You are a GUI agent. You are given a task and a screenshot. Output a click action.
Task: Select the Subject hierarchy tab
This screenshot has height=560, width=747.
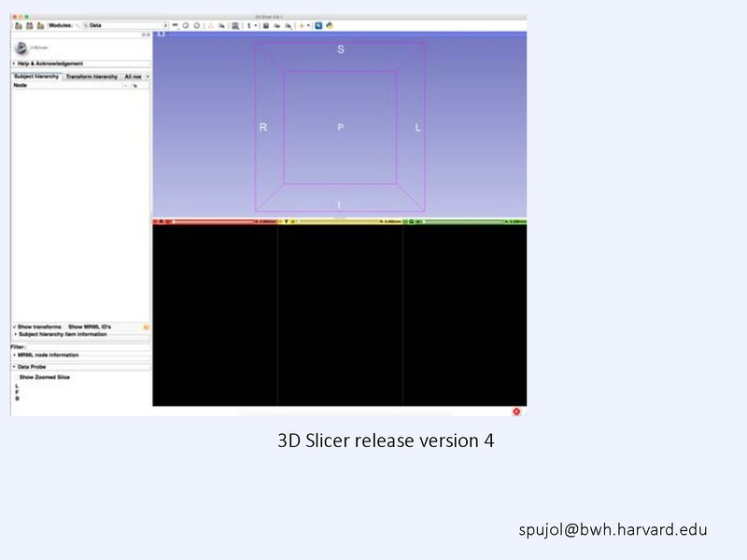pos(36,77)
